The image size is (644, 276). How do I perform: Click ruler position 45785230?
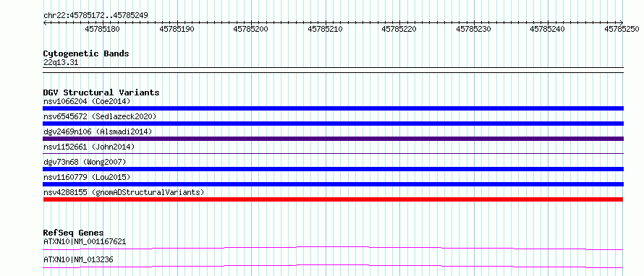(x=473, y=29)
